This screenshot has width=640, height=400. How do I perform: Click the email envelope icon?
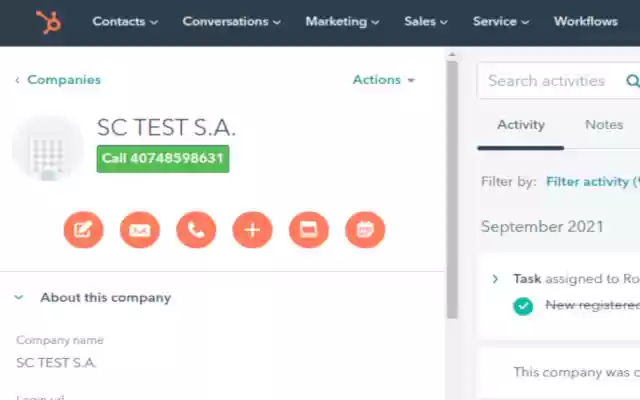point(140,230)
